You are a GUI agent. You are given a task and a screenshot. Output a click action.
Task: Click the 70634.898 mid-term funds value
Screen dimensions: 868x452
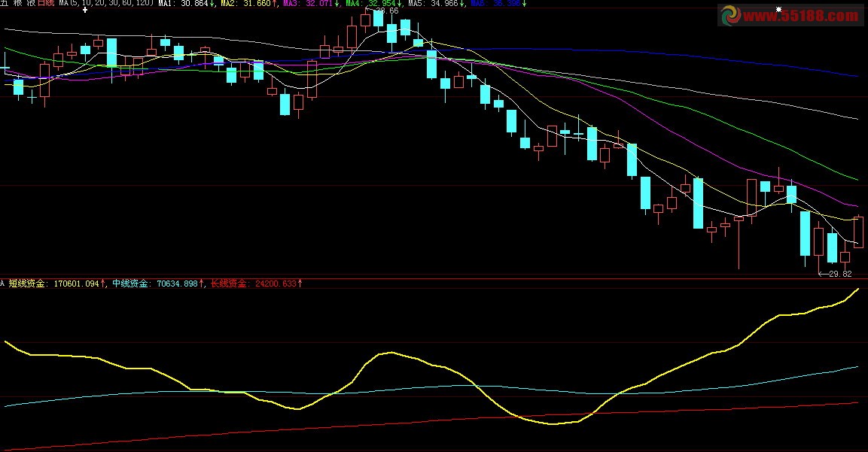pyautogui.click(x=177, y=284)
